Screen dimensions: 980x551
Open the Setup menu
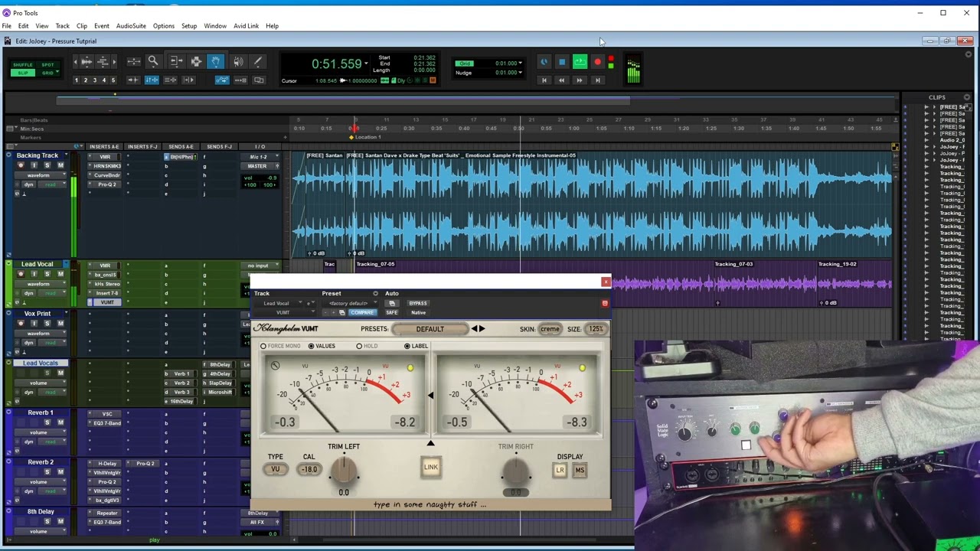click(x=189, y=26)
